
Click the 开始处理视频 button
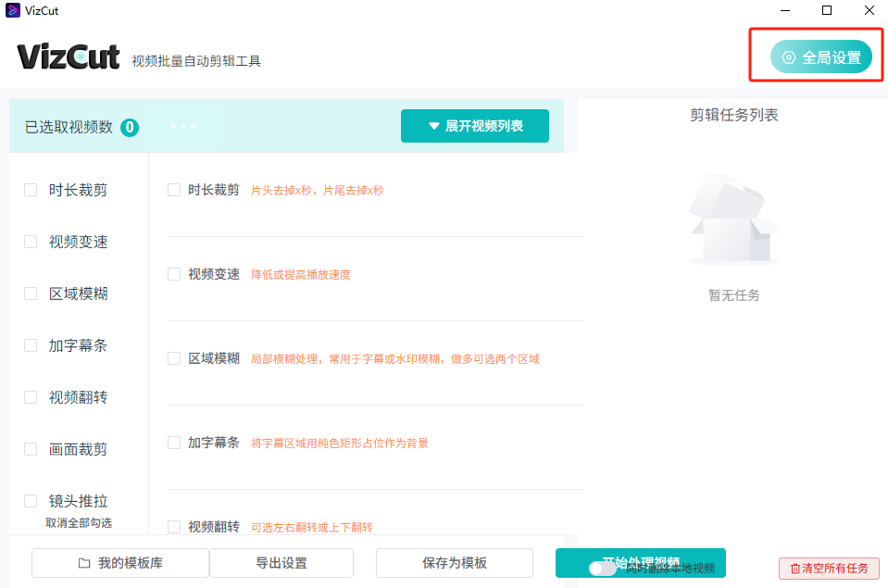coord(685,556)
